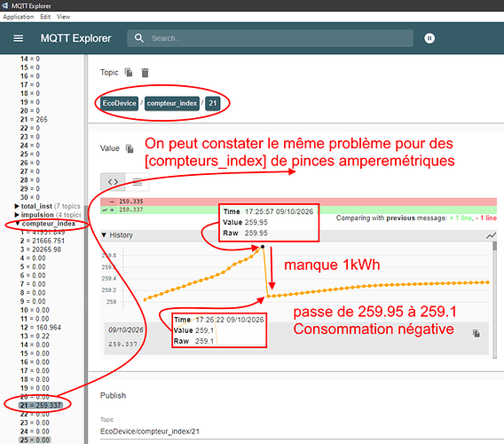The width and height of the screenshot is (504, 444).
Task: Click the history entry value 259.337
Action: click(x=122, y=345)
